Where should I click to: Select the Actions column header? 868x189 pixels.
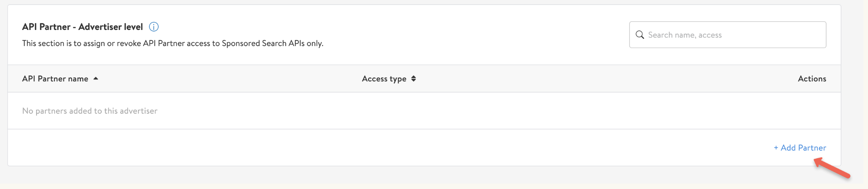(812, 79)
